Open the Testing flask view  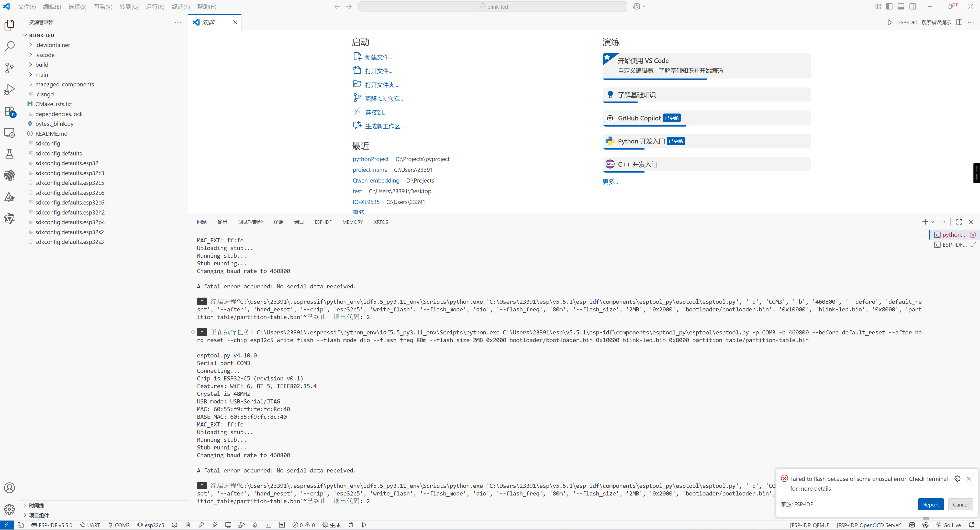[x=9, y=154]
